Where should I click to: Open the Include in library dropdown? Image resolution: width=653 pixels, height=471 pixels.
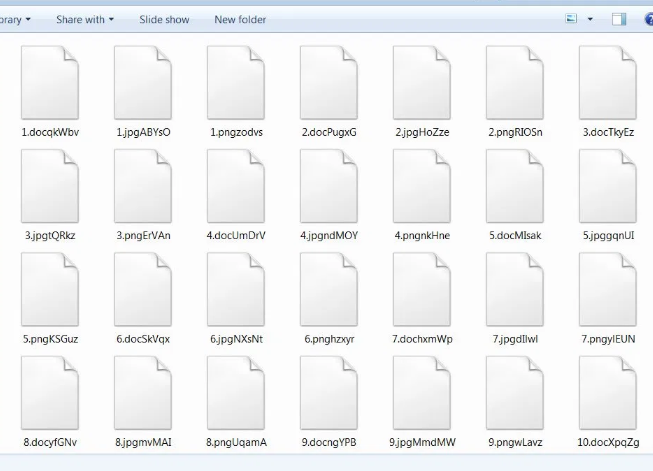pyautogui.click(x=14, y=19)
